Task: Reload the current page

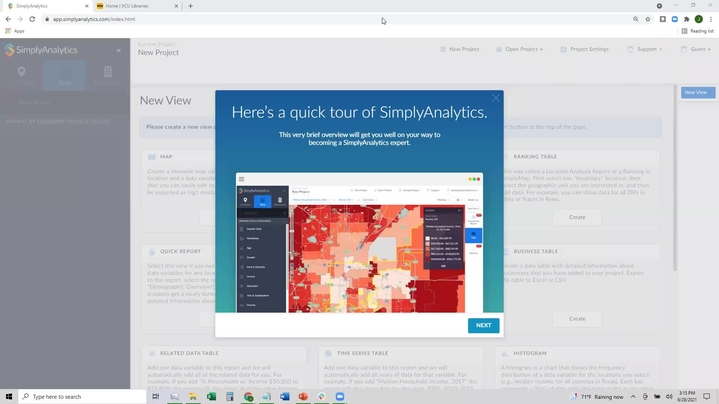Action: (32, 19)
